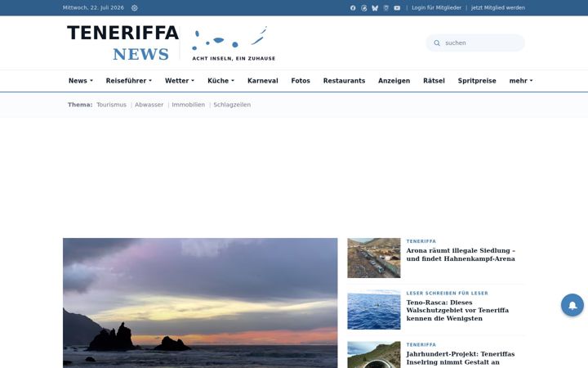Click the Teneriffa News logo

pyautogui.click(x=122, y=43)
